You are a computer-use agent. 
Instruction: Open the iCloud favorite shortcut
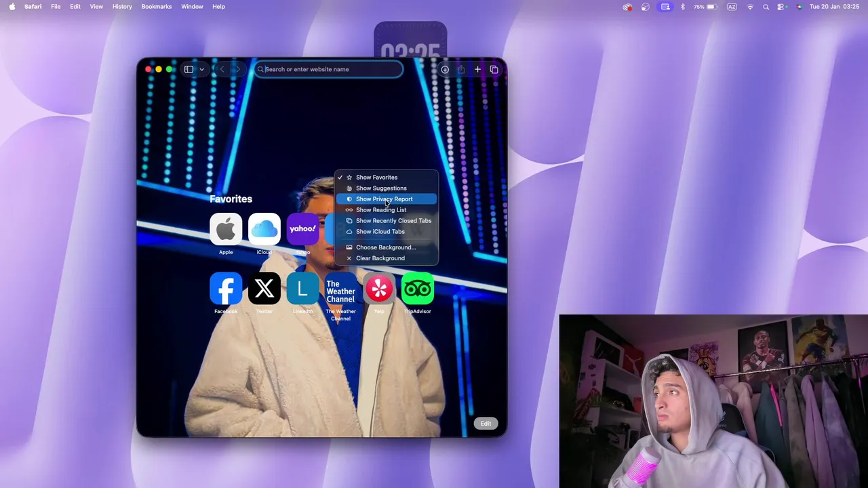[x=264, y=229]
